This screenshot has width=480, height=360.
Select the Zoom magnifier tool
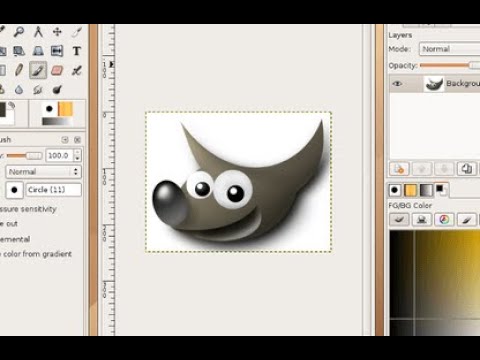point(19,32)
